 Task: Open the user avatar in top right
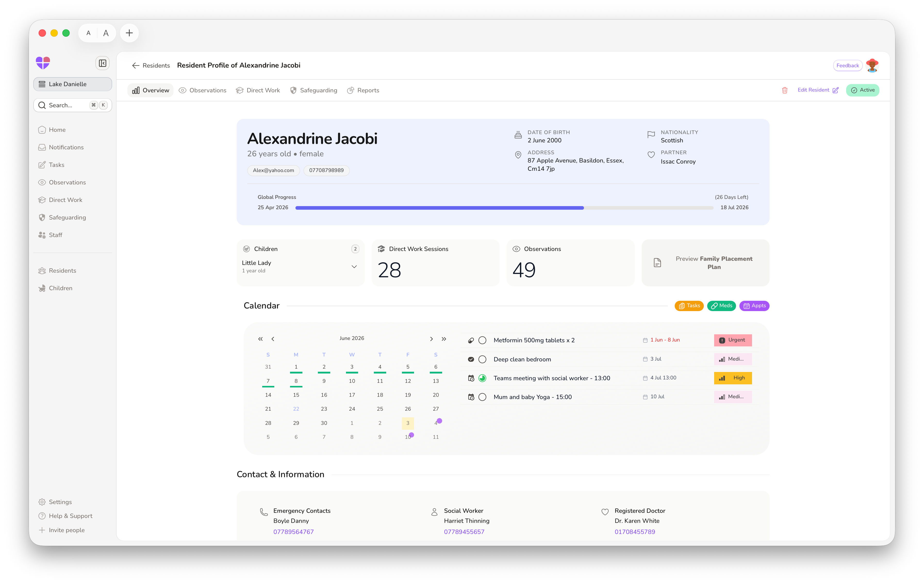click(x=872, y=66)
